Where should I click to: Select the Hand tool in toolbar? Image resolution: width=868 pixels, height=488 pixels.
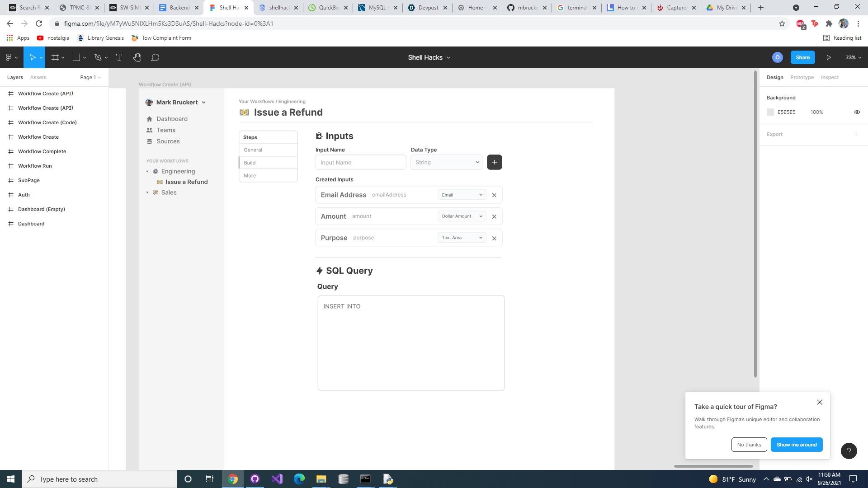pos(137,57)
